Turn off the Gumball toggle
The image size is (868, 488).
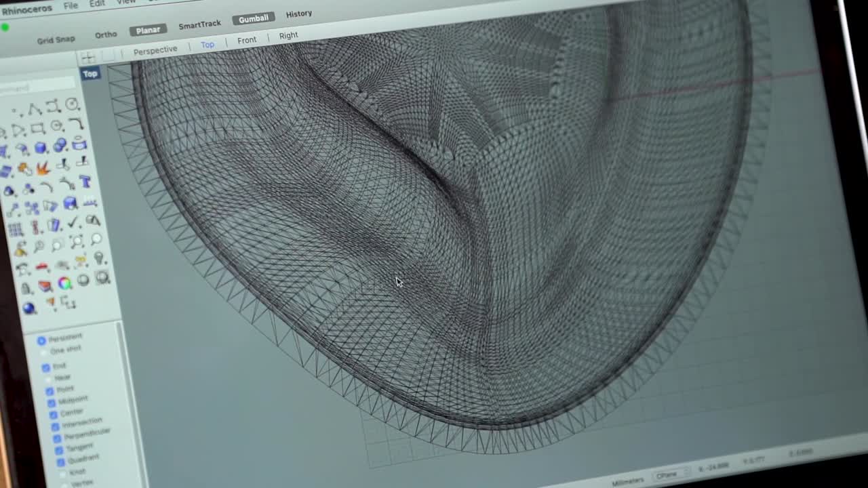[253, 18]
